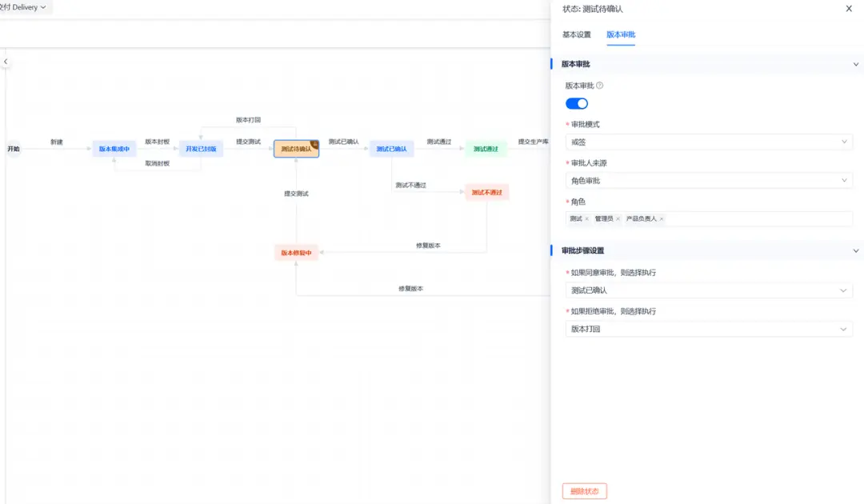Click the 删除状态 button
Screen dimensions: 864x504
click(584, 490)
